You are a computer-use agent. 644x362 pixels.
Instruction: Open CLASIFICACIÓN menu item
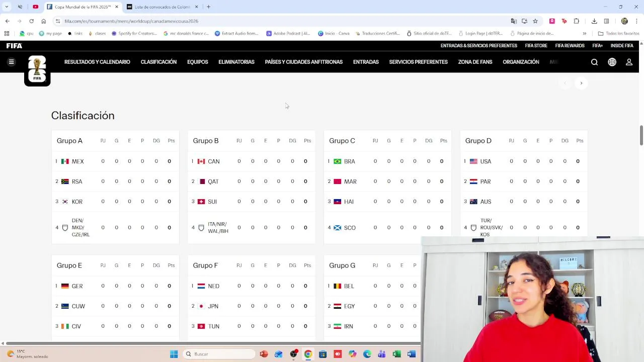(158, 62)
